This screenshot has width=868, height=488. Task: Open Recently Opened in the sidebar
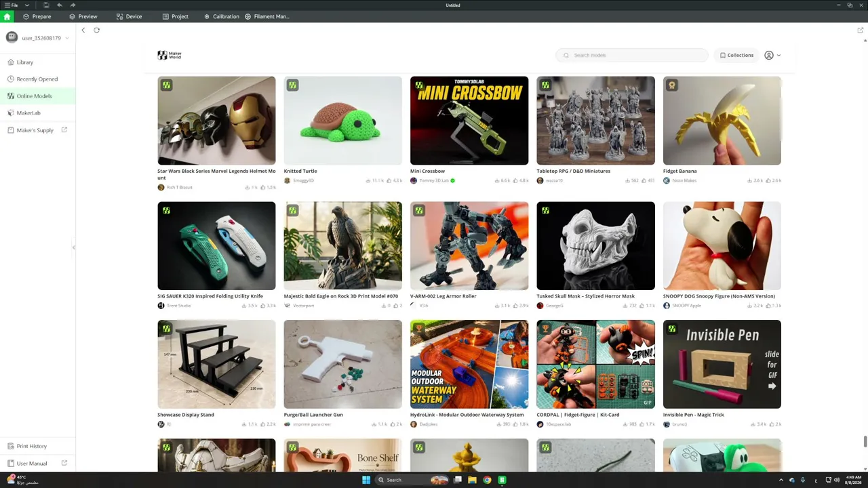(x=38, y=79)
